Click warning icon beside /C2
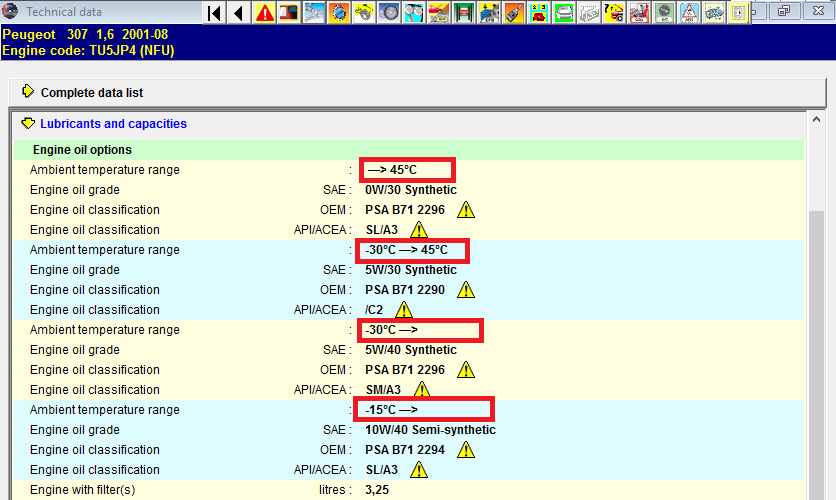Image resolution: width=836 pixels, height=500 pixels. [x=404, y=310]
